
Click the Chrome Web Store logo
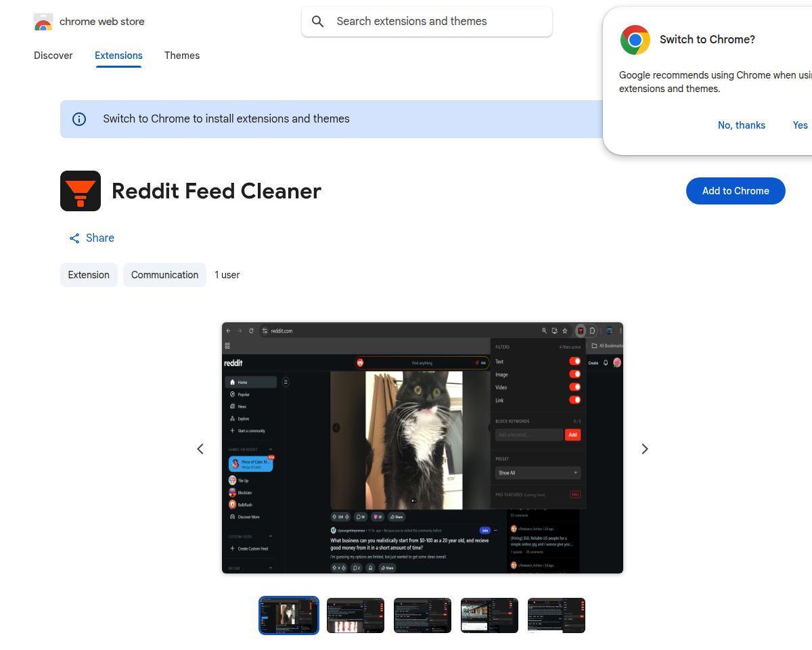43,22
